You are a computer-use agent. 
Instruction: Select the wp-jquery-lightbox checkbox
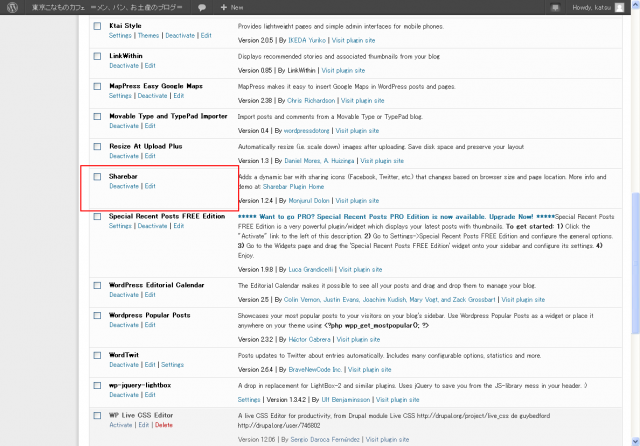coord(97,386)
